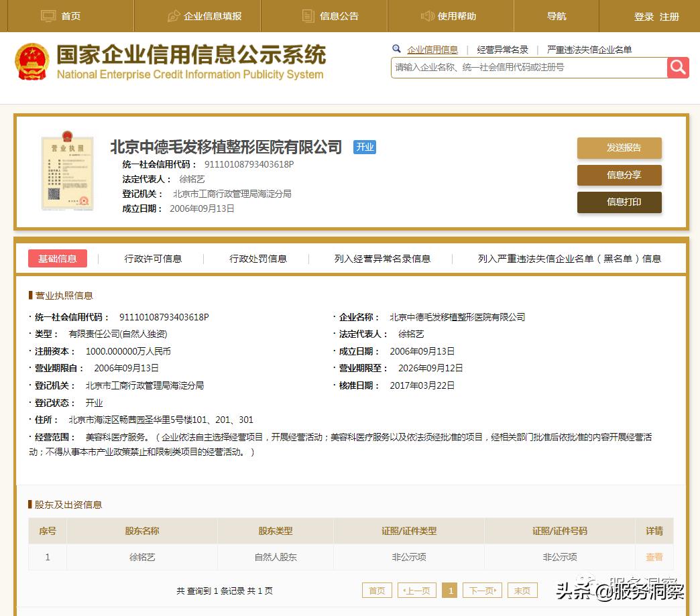700x616 pixels.
Task: Click the national emblem logo
Action: point(32,62)
